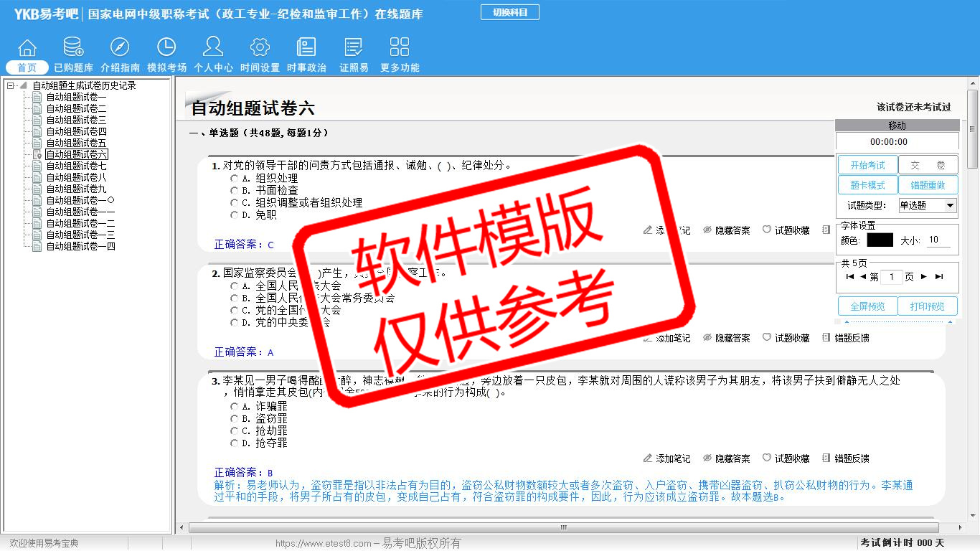This screenshot has width=980, height=551.
Task: Click the black font color swatch
Action: [x=880, y=240]
